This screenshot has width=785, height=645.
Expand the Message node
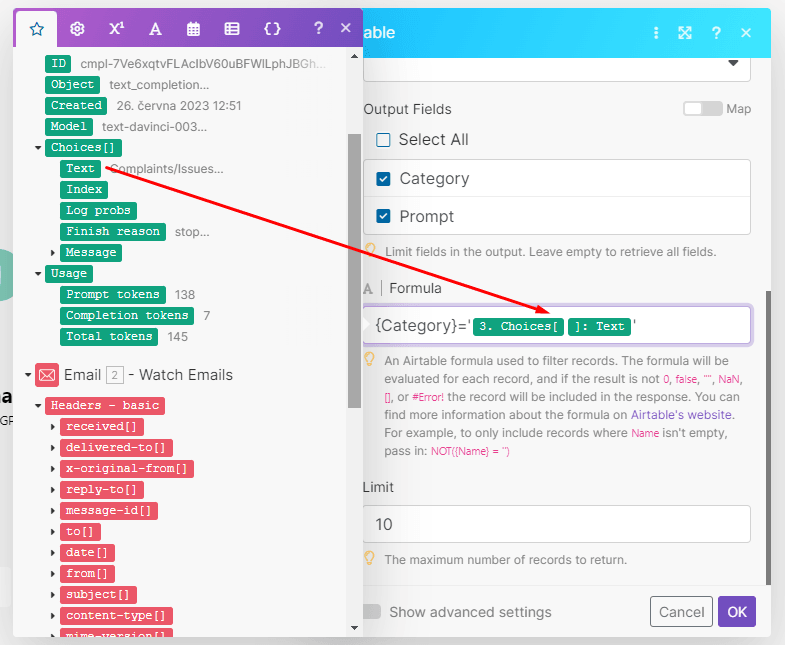click(53, 253)
